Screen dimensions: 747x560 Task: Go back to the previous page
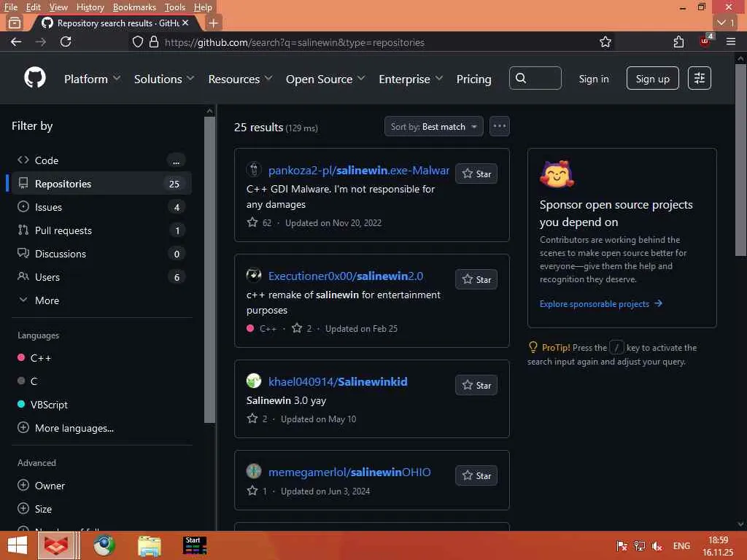[16, 42]
